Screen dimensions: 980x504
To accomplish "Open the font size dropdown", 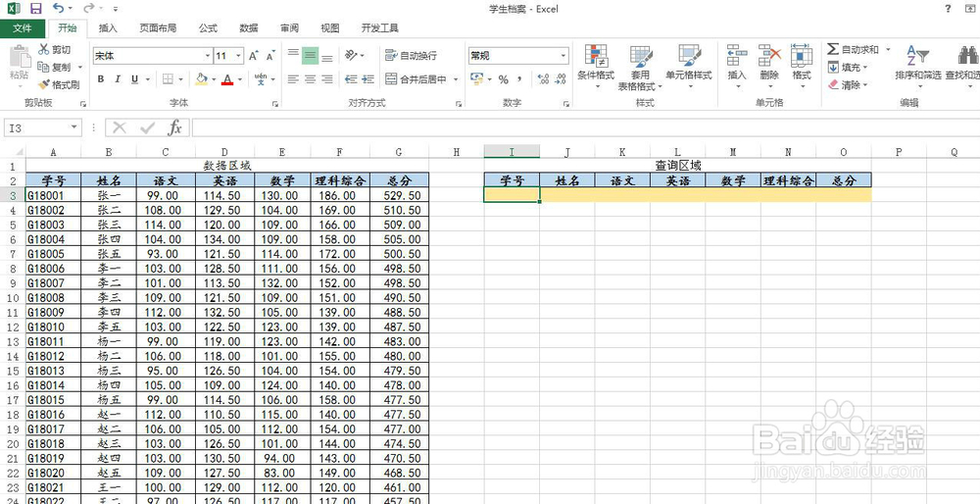I will 239,56.
